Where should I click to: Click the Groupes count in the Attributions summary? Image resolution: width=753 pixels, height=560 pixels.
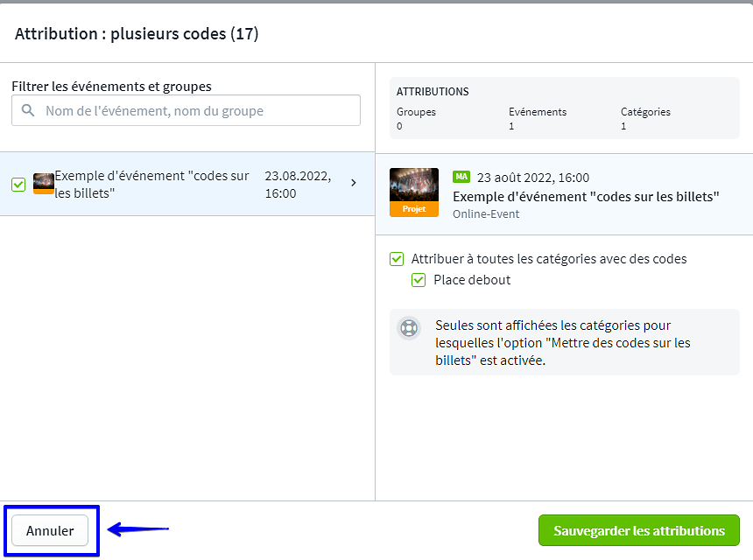400,126
